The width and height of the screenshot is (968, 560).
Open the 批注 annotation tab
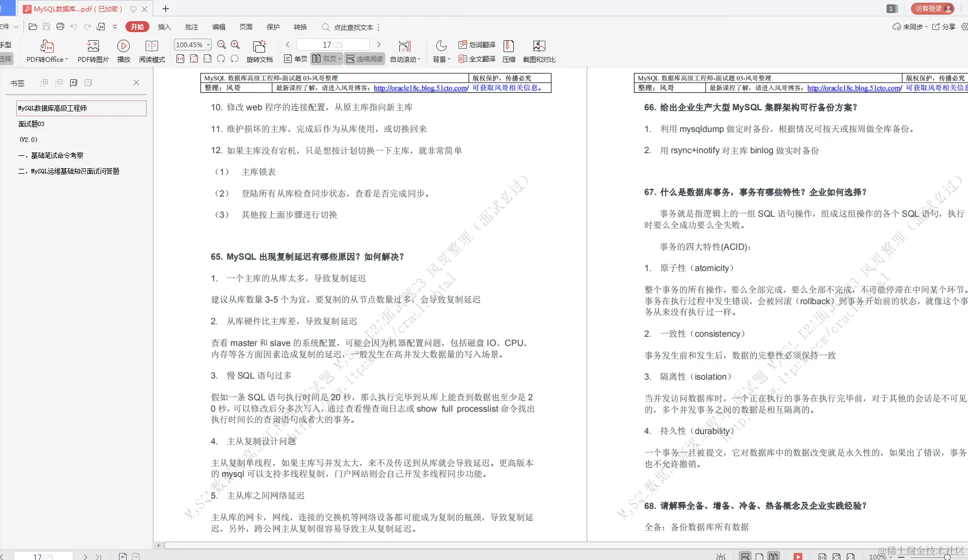[191, 27]
